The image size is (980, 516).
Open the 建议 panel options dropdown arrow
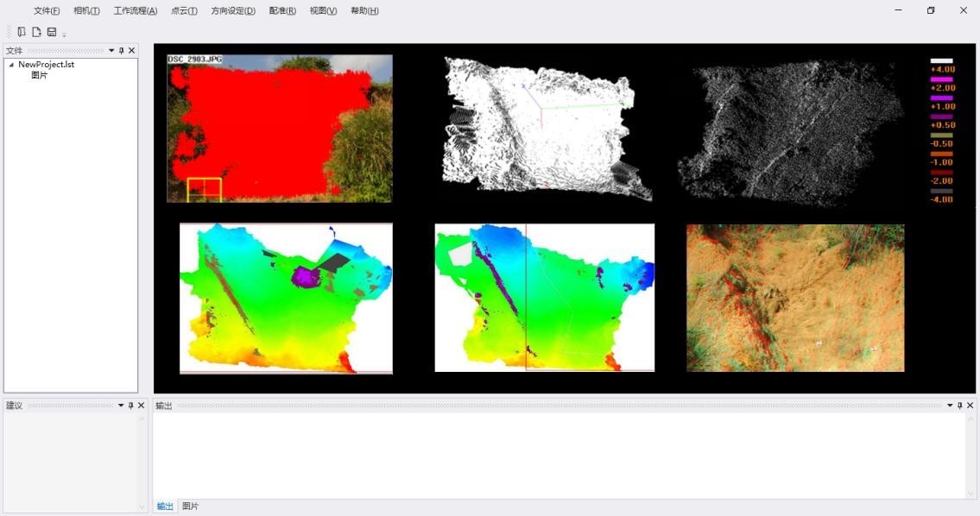click(x=121, y=406)
